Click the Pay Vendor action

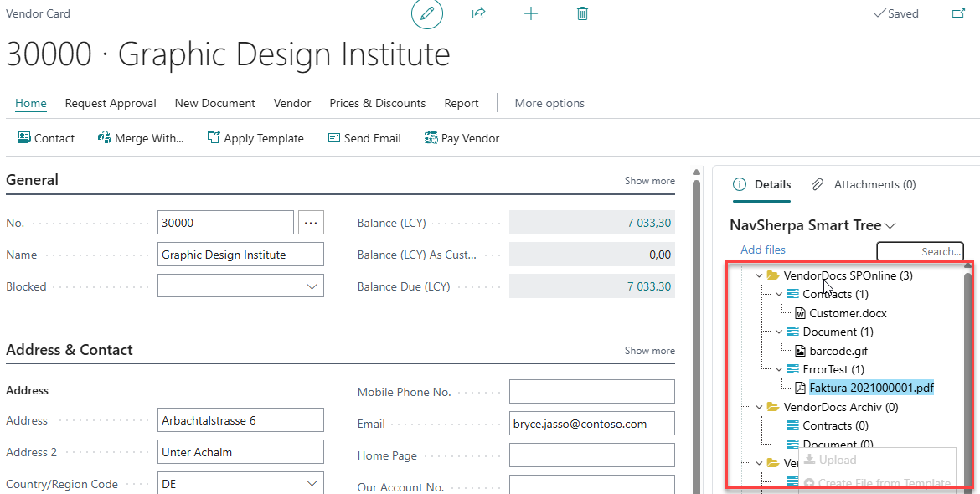tap(462, 138)
